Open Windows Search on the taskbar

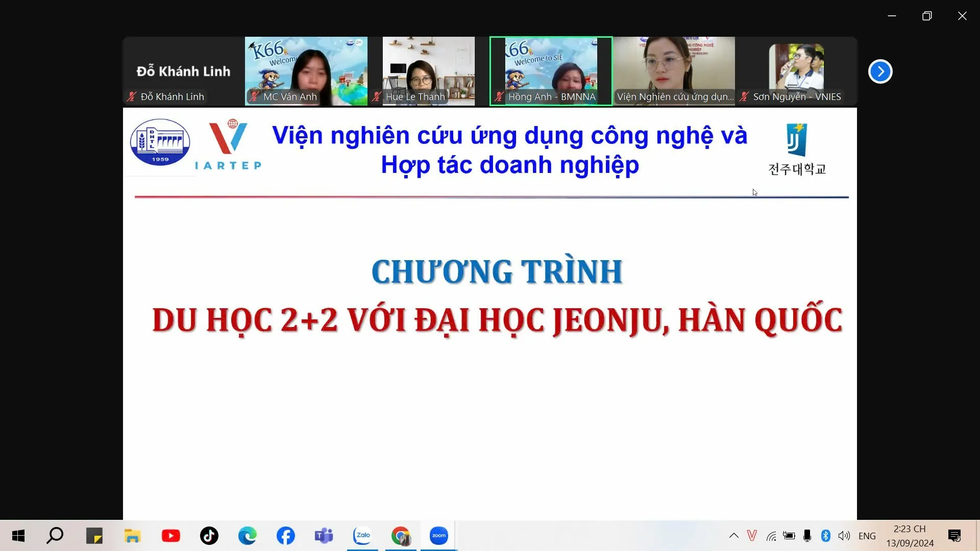pos(55,536)
